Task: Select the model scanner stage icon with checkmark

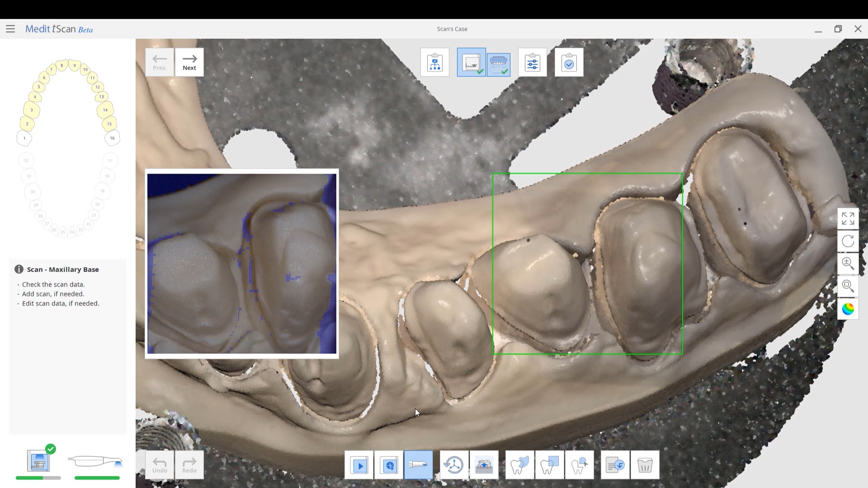Action: point(38,460)
